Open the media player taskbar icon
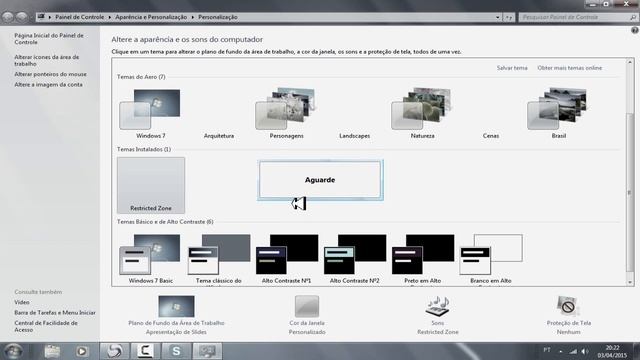Screen dimensions: 640x360 click(82, 351)
